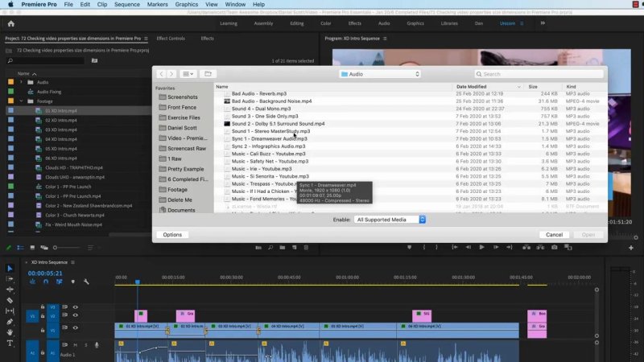Open Find in Project panel
Viewport: 644px width, 362px height.
(x=270, y=248)
